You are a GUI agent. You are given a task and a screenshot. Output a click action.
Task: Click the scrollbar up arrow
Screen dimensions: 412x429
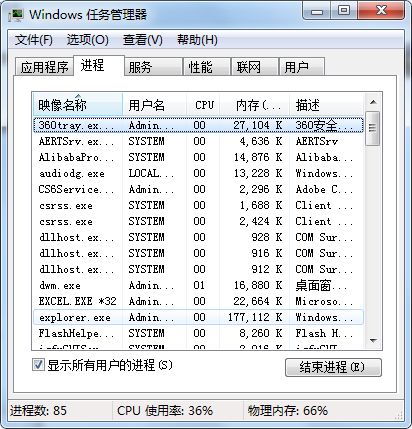pos(373,102)
